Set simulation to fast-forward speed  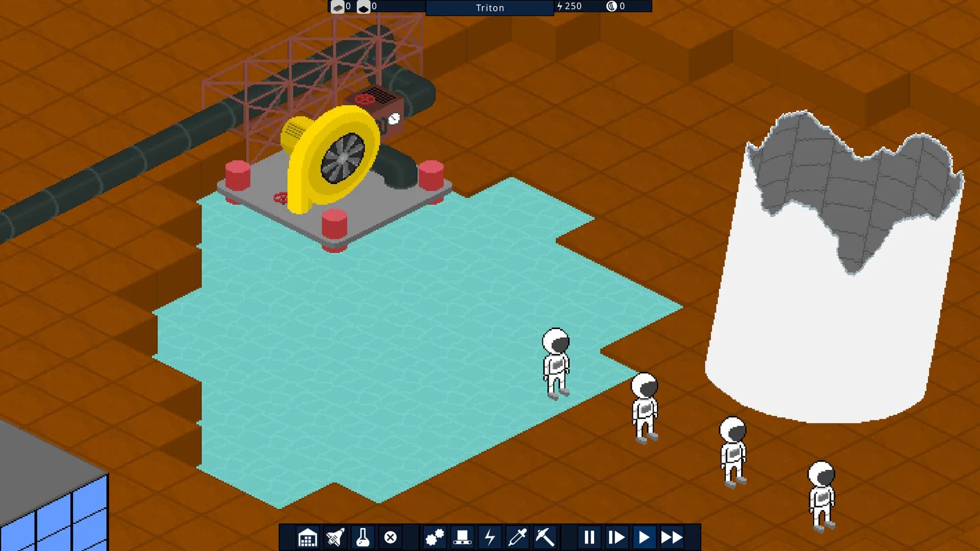[x=672, y=537]
